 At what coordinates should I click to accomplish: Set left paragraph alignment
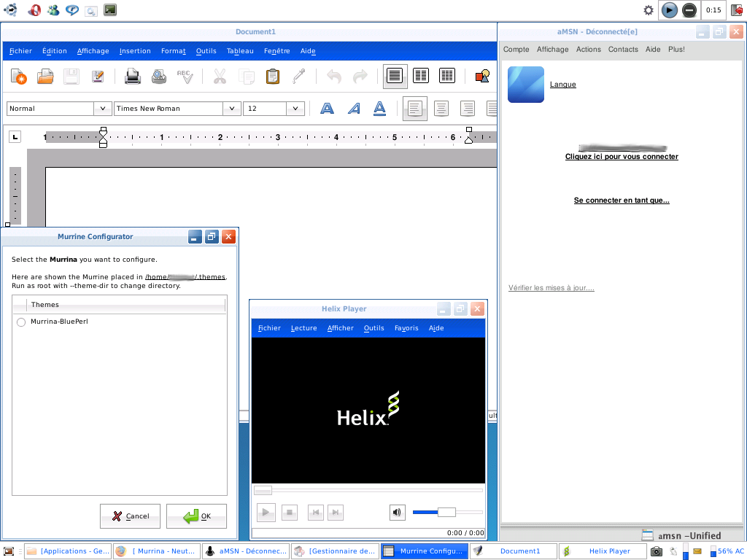415,109
